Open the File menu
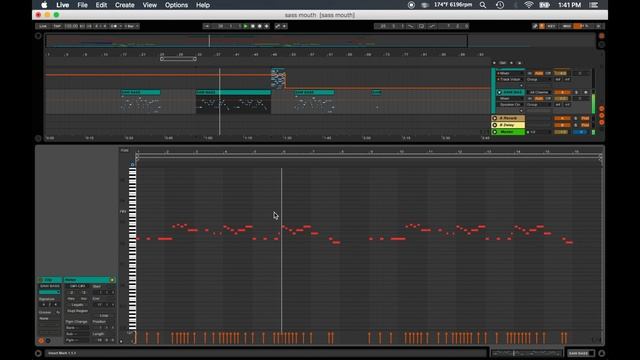Screen dimensions: 640x360 82,5
